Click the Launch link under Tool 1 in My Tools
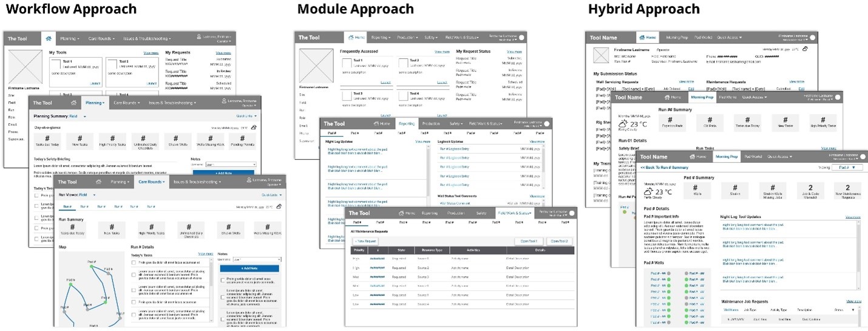 click(95, 83)
